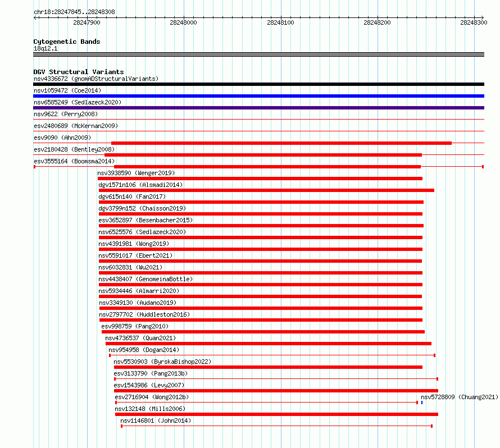
Task: Click the chr18:28247845..28248308 coordinates label
Action: [x=74, y=12]
